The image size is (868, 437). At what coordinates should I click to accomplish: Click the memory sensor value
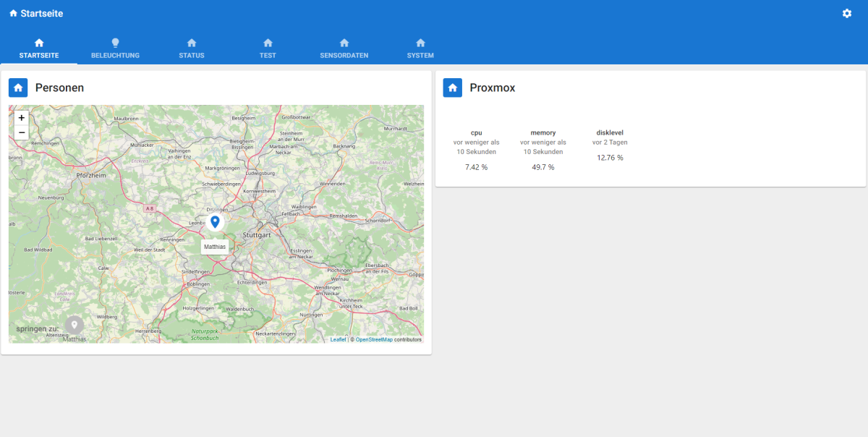point(542,167)
